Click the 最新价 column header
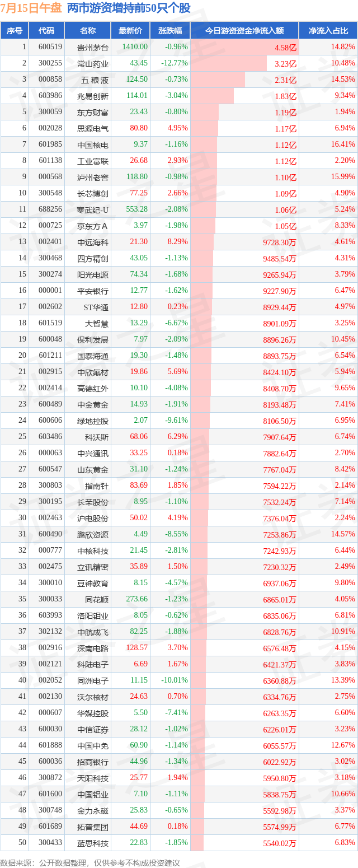 131,31
